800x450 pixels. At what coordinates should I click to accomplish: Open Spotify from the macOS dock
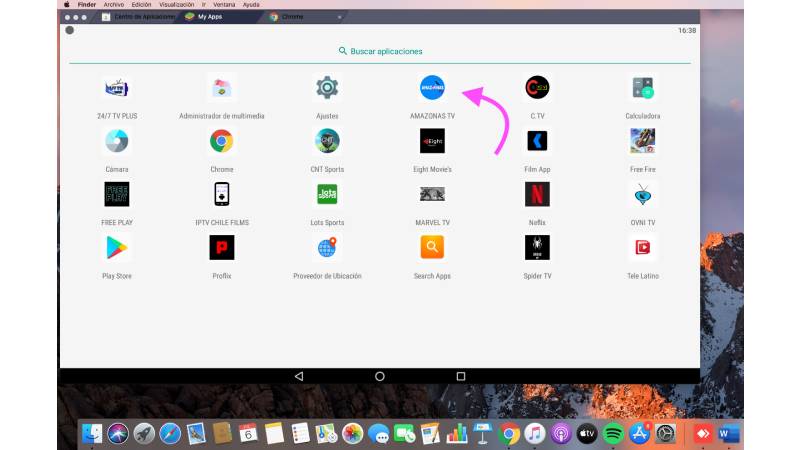(x=614, y=433)
